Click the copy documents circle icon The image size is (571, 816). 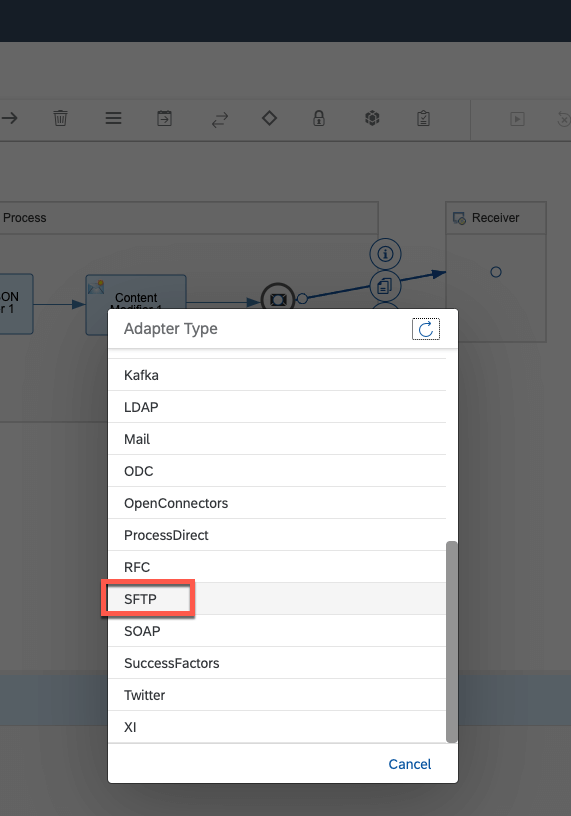click(385, 286)
